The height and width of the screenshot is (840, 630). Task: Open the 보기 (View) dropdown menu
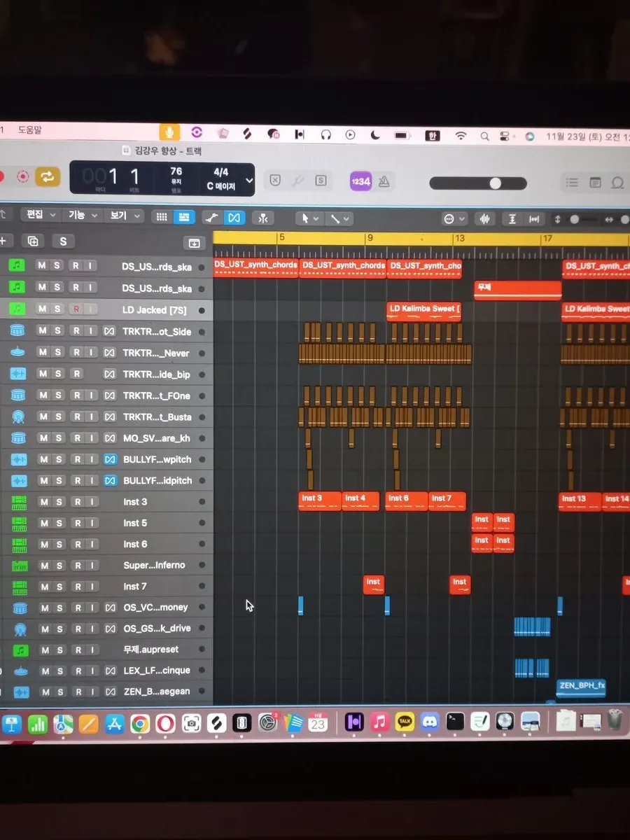click(x=123, y=216)
